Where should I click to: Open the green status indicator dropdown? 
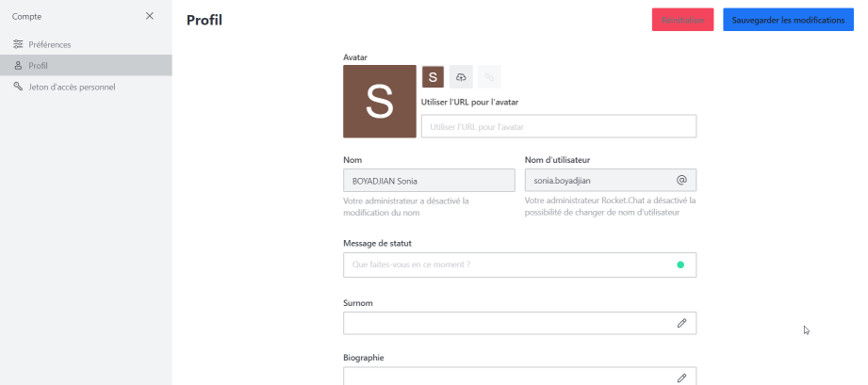point(680,265)
